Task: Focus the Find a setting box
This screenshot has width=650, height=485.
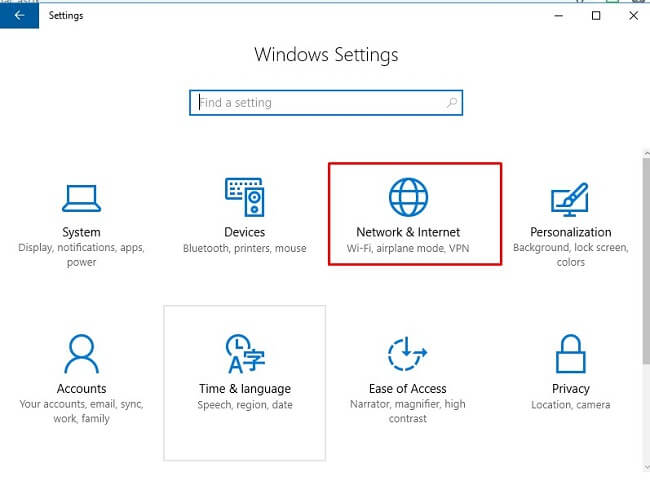Action: [x=326, y=102]
